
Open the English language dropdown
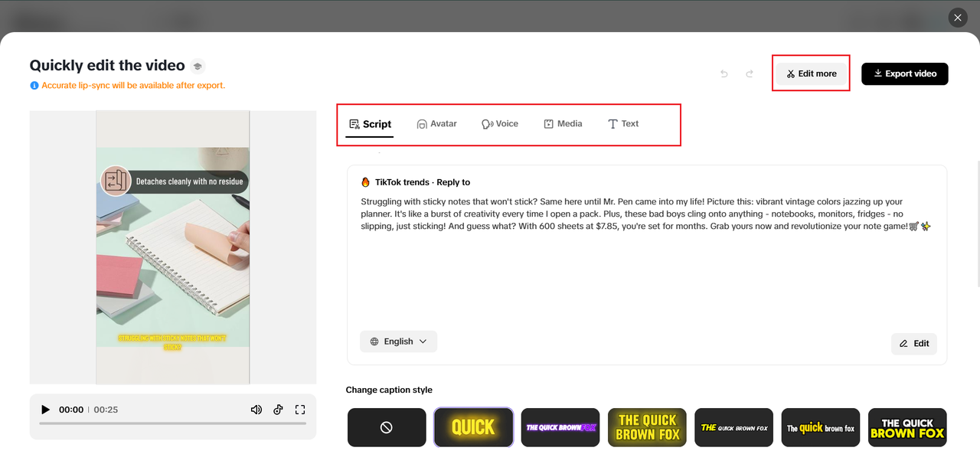(x=398, y=341)
